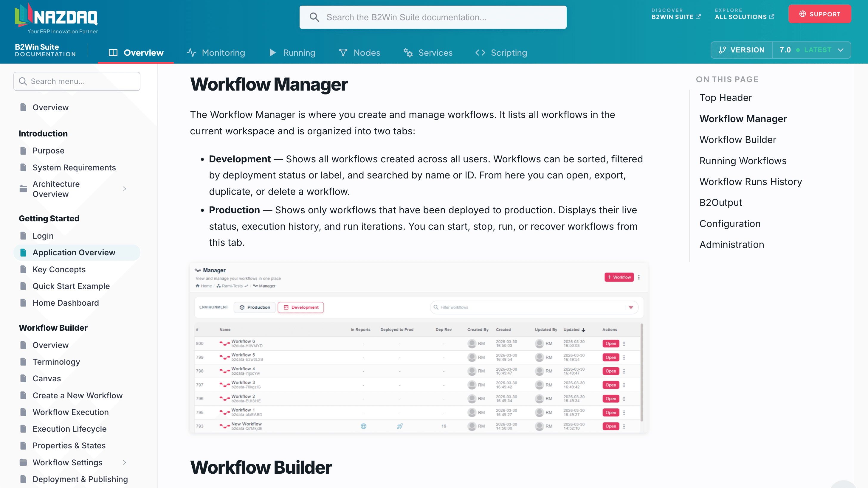This screenshot has height=488, width=868.
Task: Click the external link icon next to ALL SOLUTIONS
Action: [x=772, y=16]
